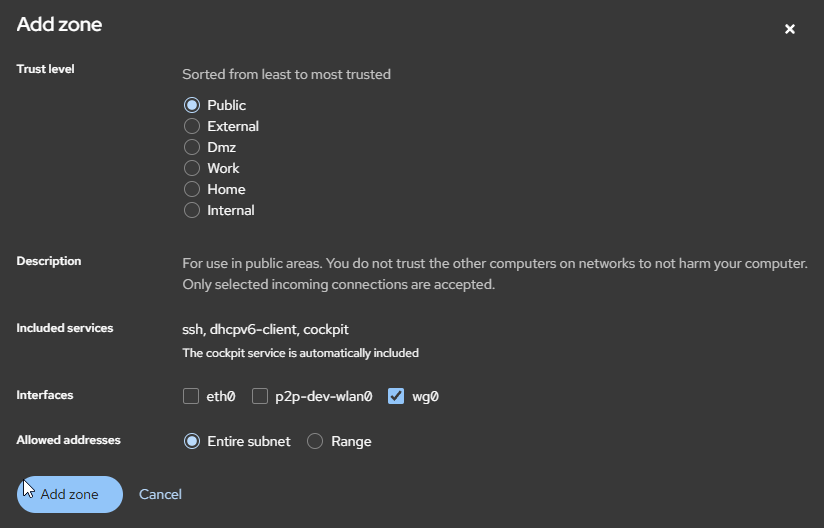Select Entire subnet for allowed addresses

coord(192,441)
